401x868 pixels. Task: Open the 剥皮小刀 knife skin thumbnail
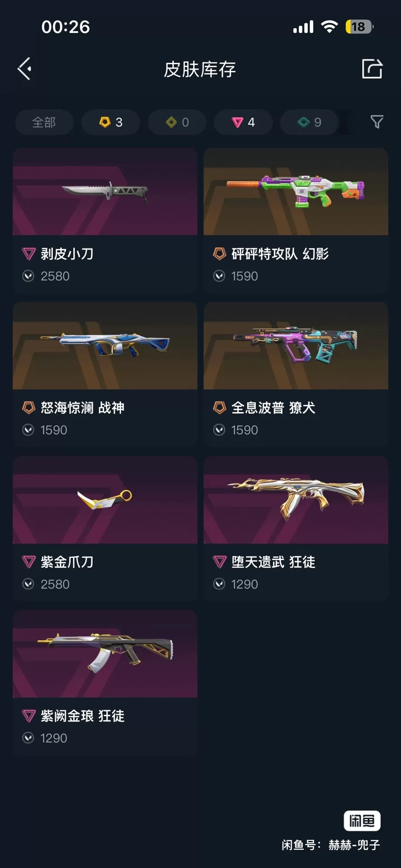(105, 191)
